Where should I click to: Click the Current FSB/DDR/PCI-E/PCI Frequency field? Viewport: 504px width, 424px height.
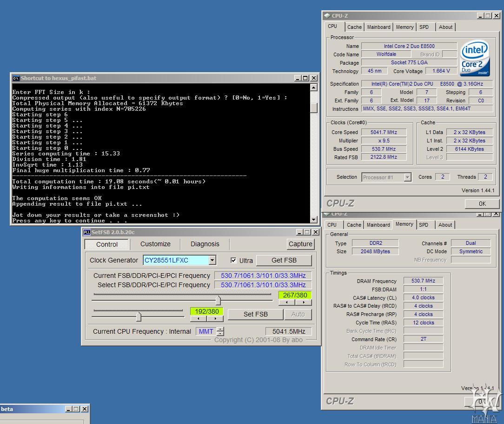tap(263, 276)
